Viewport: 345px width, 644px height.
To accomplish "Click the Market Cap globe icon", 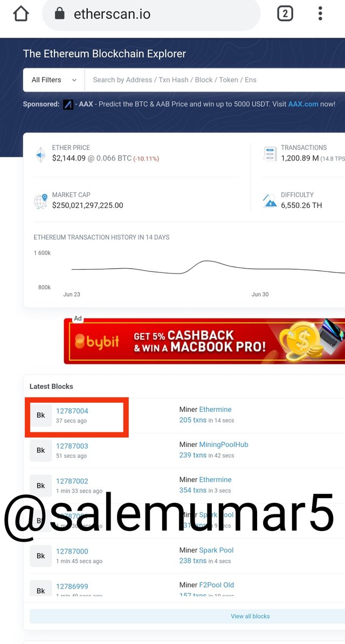I will 41,201.
